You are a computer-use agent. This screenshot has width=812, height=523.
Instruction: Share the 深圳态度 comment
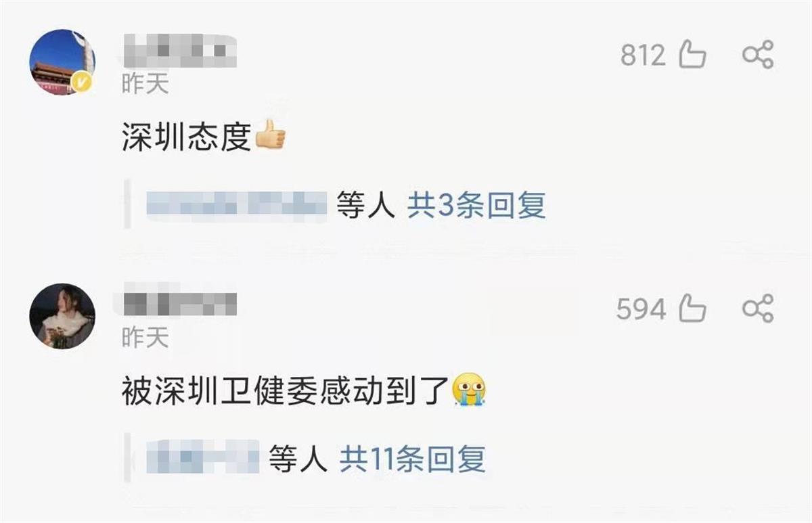pos(757,55)
